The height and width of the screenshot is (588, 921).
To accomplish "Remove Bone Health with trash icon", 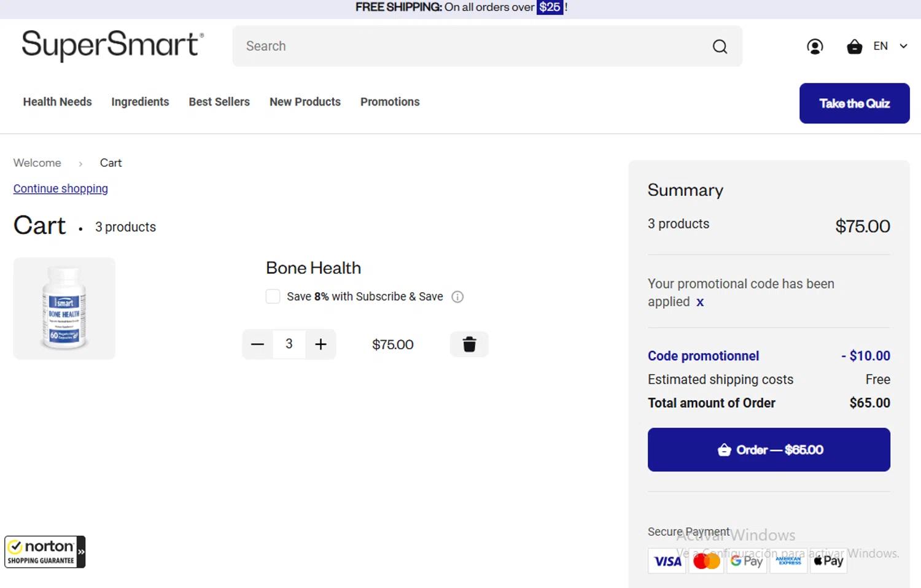I will (469, 344).
